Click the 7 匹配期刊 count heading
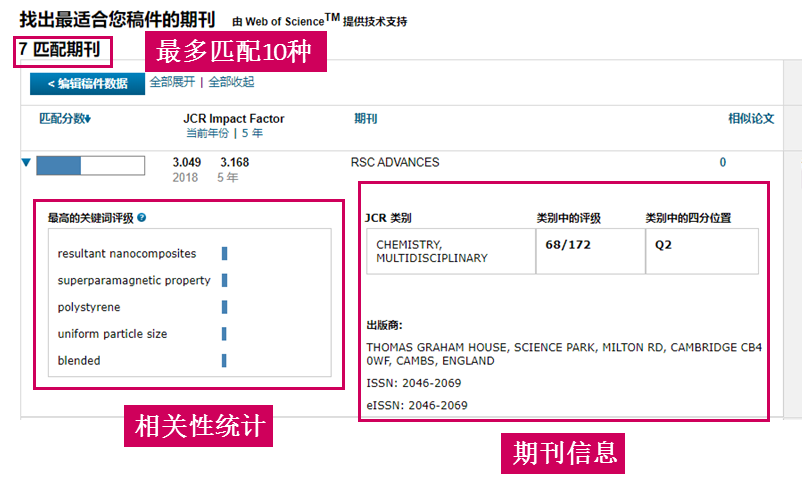This screenshot has height=492, width=802. click(x=59, y=50)
